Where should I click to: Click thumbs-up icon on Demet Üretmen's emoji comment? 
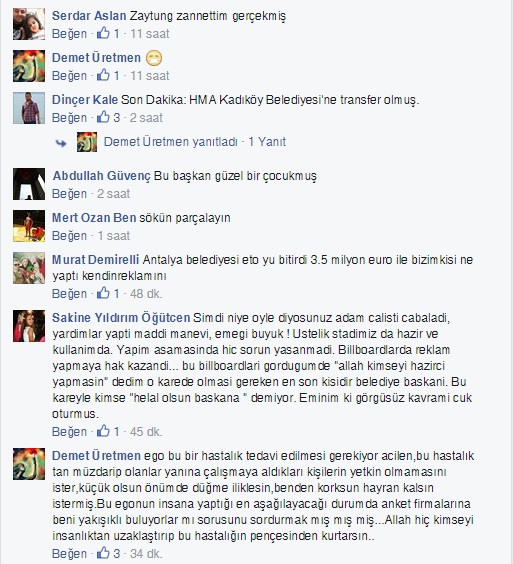pyautogui.click(x=103, y=75)
